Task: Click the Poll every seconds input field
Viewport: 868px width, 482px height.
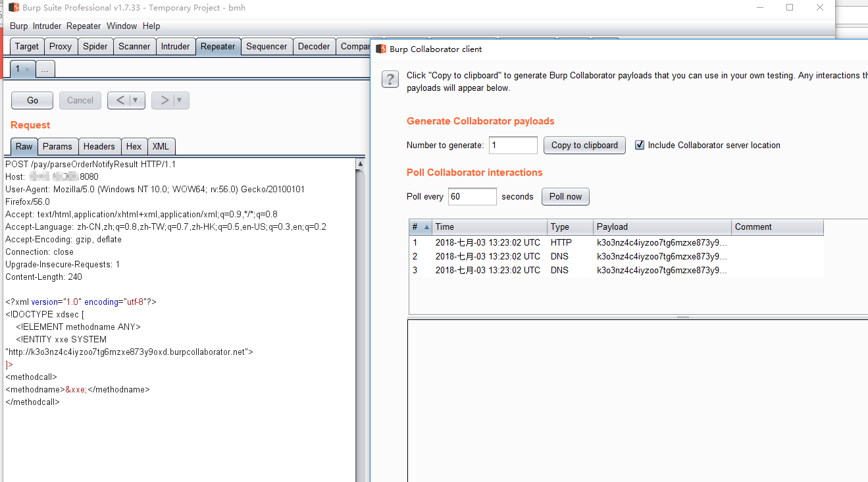Action: point(472,196)
